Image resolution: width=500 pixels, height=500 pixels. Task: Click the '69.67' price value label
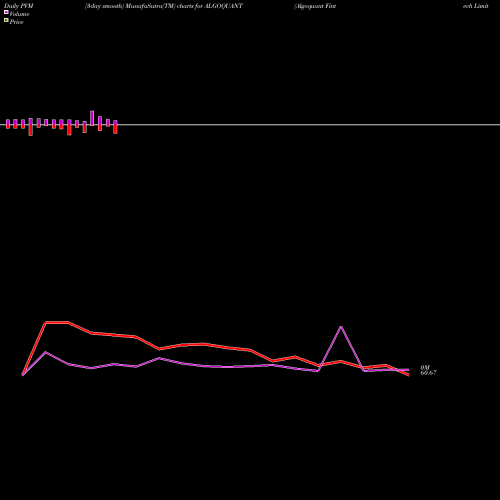(428, 373)
